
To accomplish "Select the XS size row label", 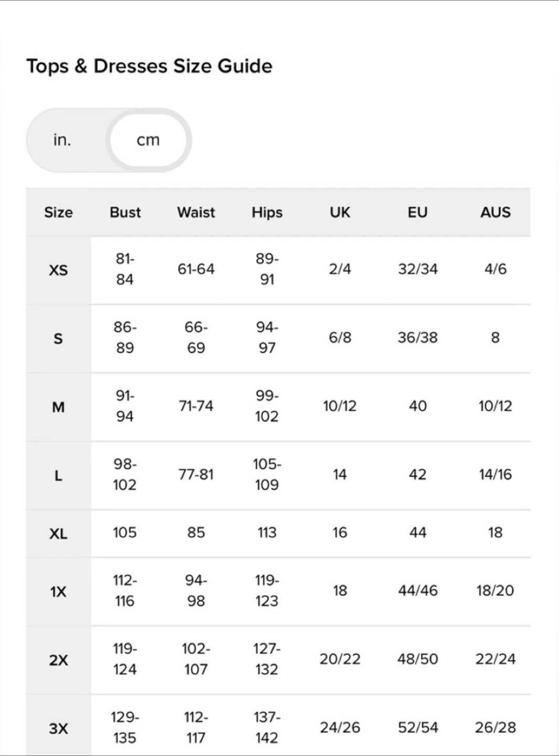I will point(58,270).
